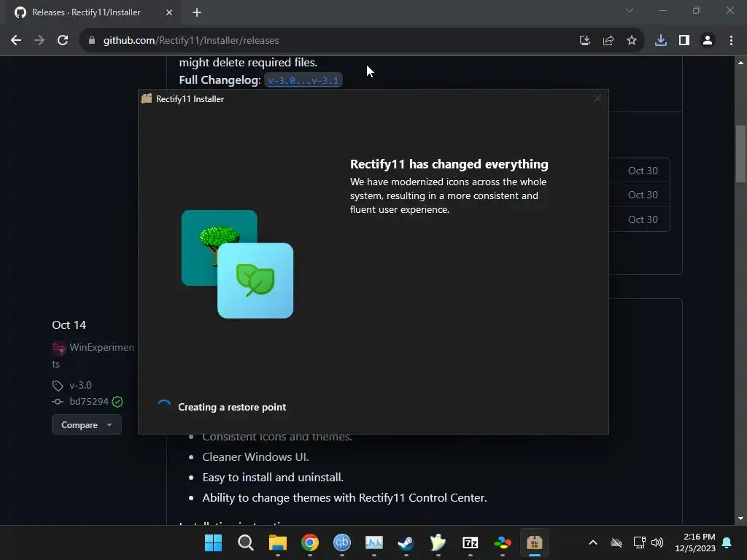
Task: Open the clock showing 2:16 PM
Action: tap(695, 542)
